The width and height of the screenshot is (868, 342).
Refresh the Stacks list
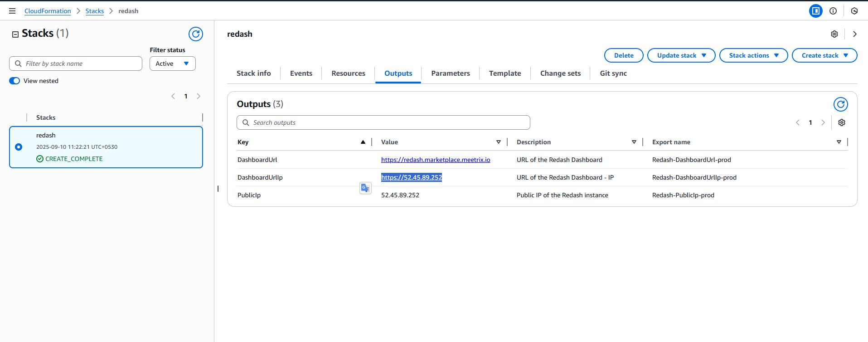[196, 34]
